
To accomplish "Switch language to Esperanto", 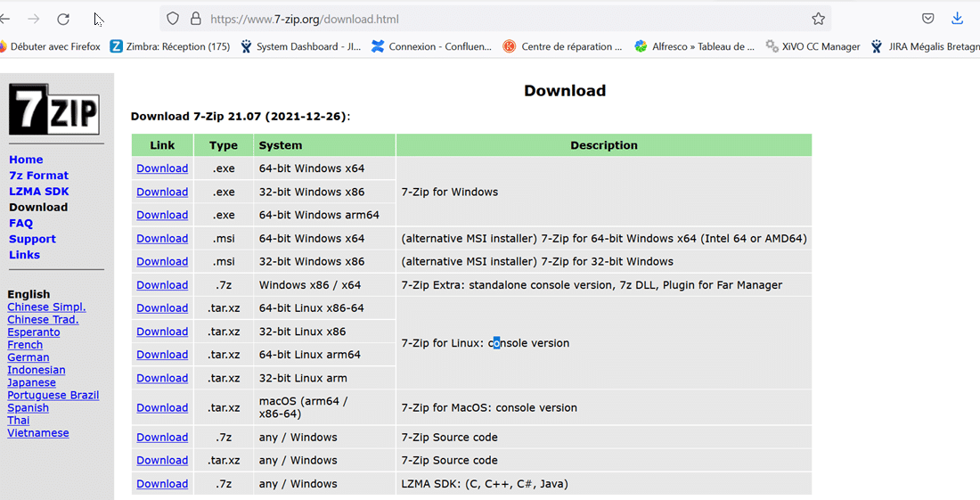I will [x=34, y=332].
